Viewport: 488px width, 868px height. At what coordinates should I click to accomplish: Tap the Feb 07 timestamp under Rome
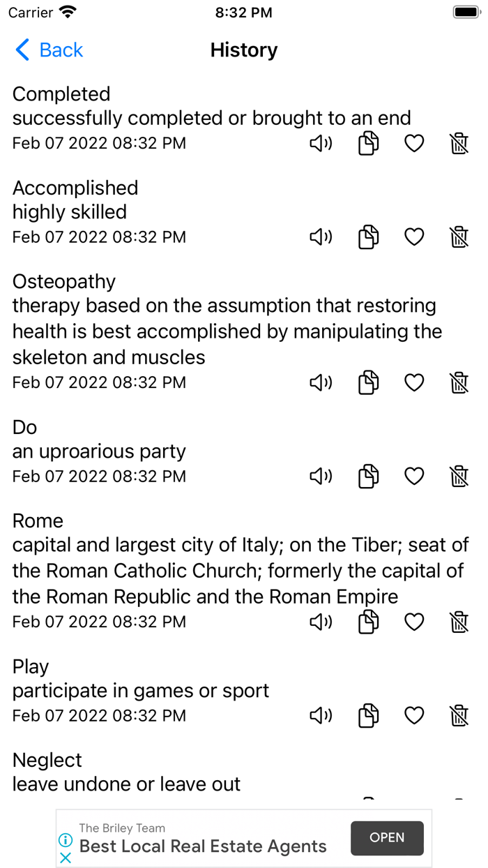pyautogui.click(x=98, y=622)
